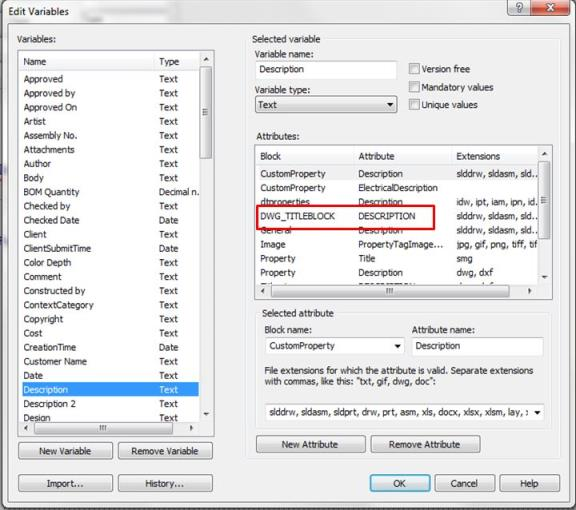The width and height of the screenshot is (576, 510).
Task: Select the DWG_TITLEBLOCK DESCRIPTION attribute row
Action: coord(397,216)
